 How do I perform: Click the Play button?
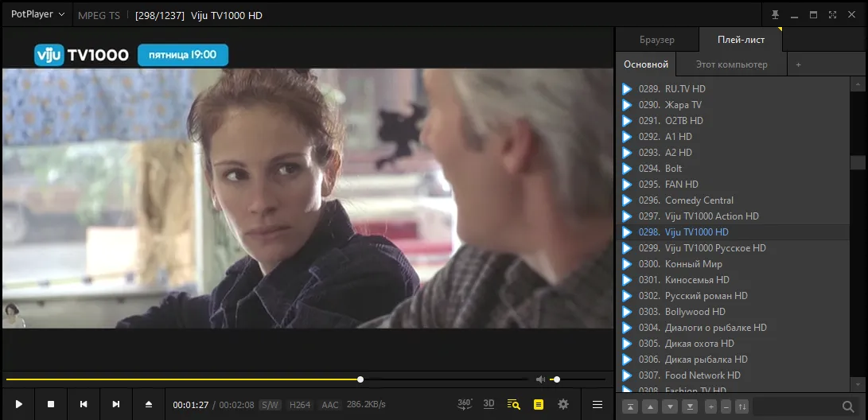pos(19,405)
